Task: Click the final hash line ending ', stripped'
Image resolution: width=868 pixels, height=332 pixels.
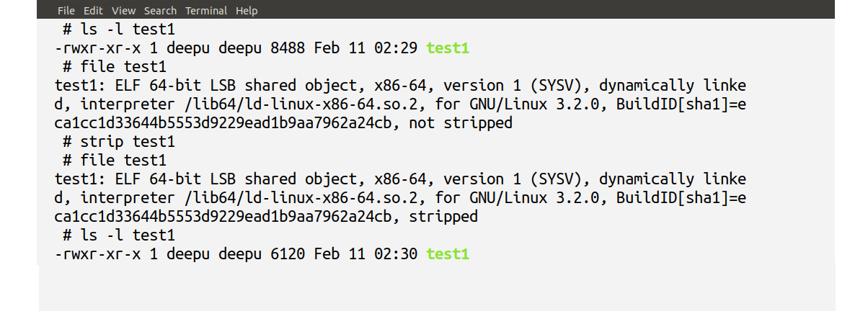Action: click(x=266, y=217)
